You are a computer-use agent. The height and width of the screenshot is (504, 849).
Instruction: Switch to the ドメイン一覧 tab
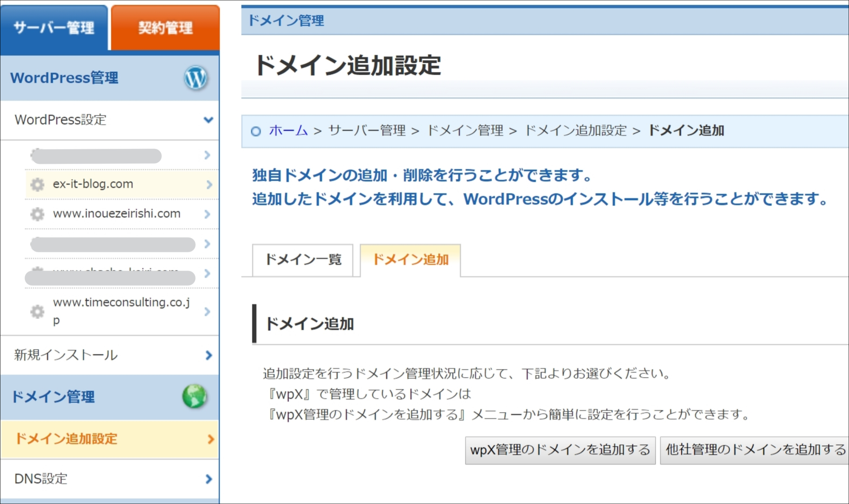coord(303,260)
